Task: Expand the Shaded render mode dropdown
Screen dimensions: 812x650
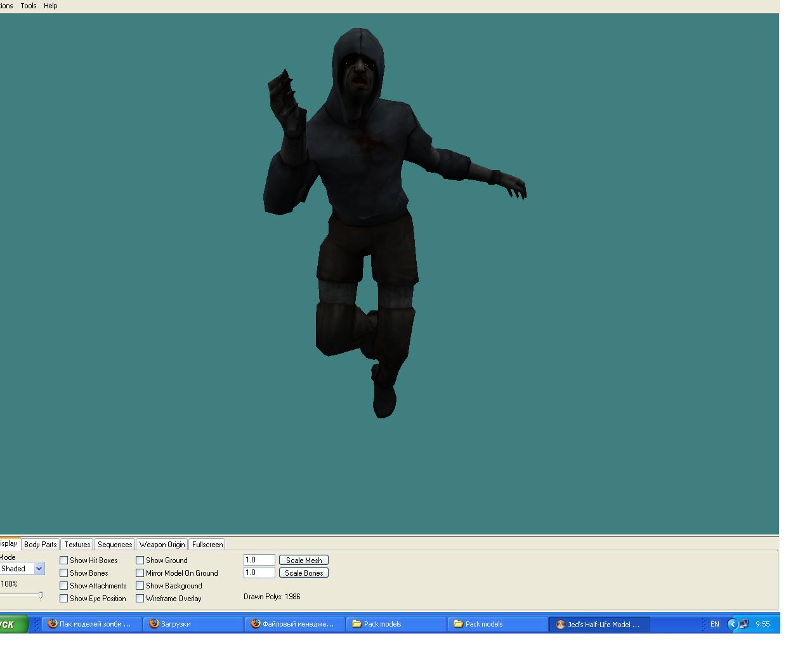Action: [39, 569]
